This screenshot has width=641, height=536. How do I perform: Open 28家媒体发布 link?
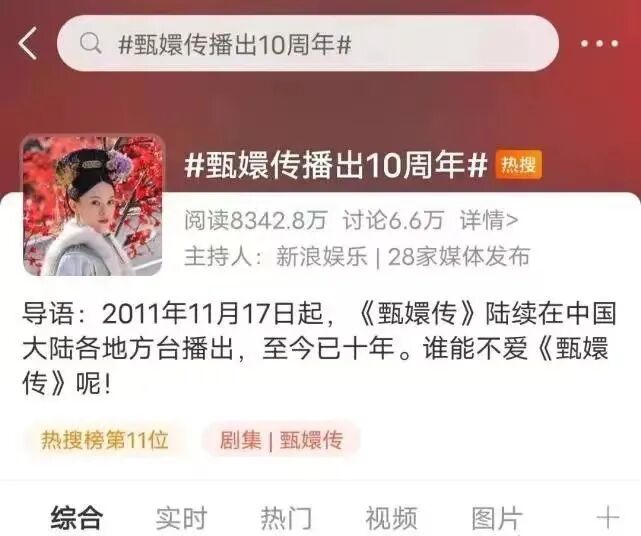[459, 257]
